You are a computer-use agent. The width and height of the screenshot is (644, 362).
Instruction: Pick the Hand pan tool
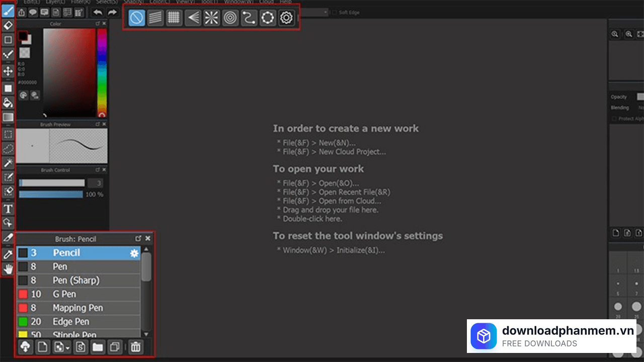[8, 269]
